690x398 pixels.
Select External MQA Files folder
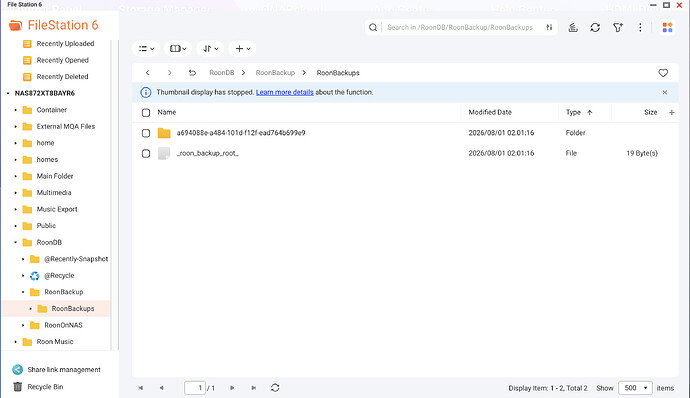[66, 126]
